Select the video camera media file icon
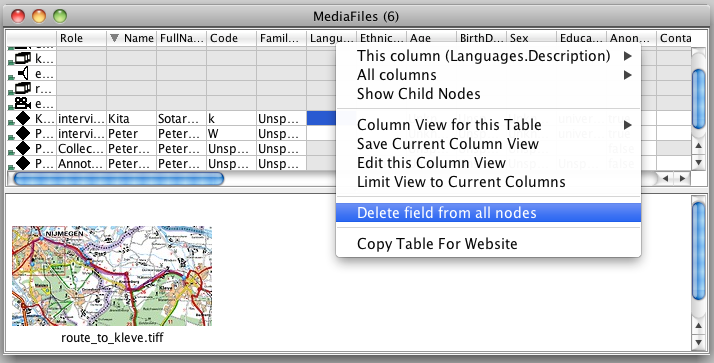Image resolution: width=714 pixels, height=363 pixels. pos(23,104)
